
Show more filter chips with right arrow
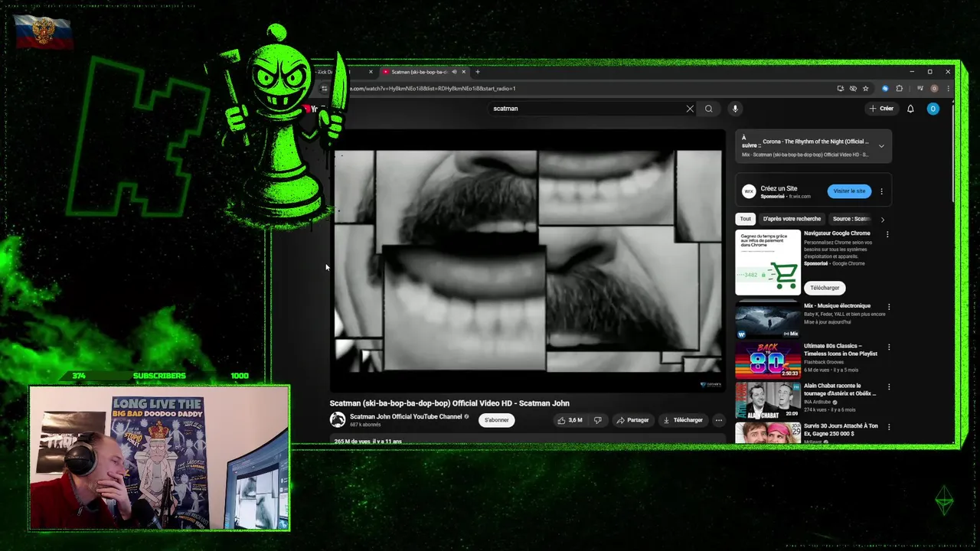882,220
